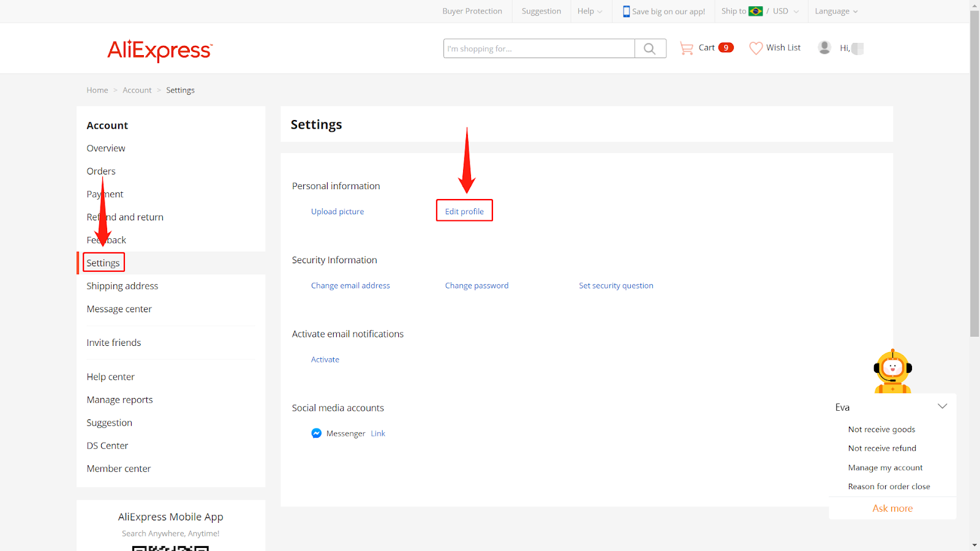This screenshot has height=551, width=980.
Task: Click the Eva robot assistant icon
Action: [892, 372]
